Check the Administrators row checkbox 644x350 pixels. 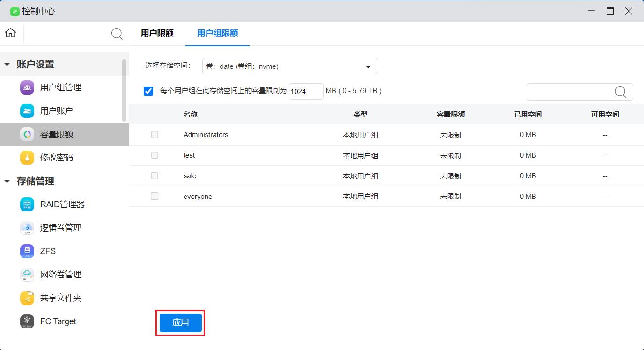pos(155,134)
